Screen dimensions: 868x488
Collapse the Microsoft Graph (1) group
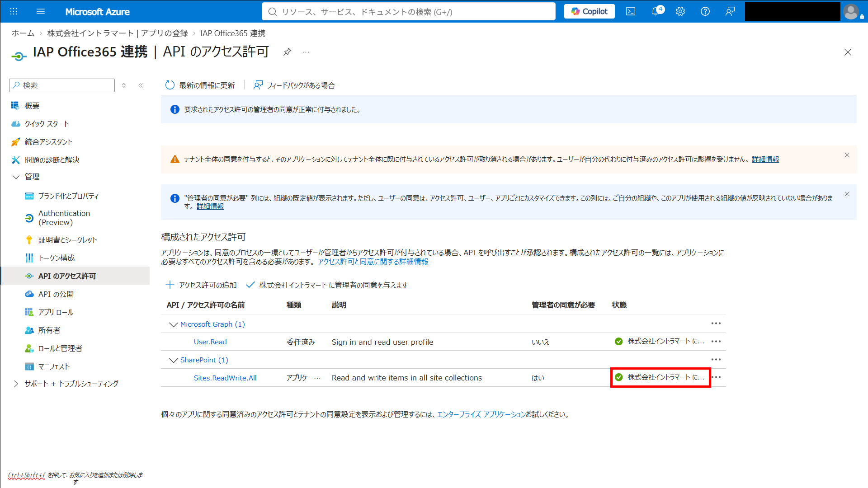(x=173, y=324)
